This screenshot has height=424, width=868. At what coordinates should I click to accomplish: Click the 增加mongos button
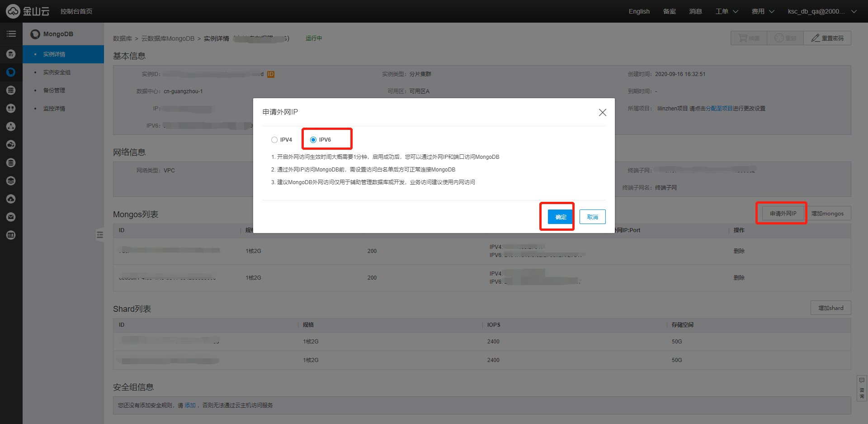click(827, 214)
